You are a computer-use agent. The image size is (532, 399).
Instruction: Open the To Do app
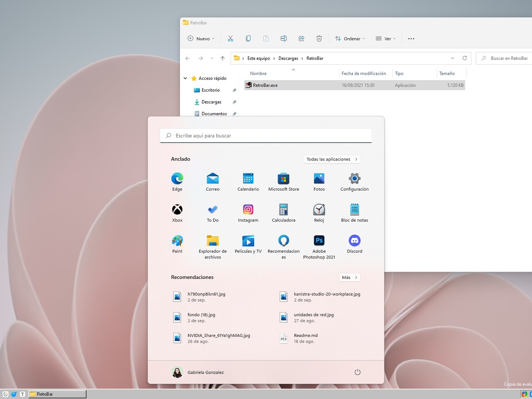(213, 213)
